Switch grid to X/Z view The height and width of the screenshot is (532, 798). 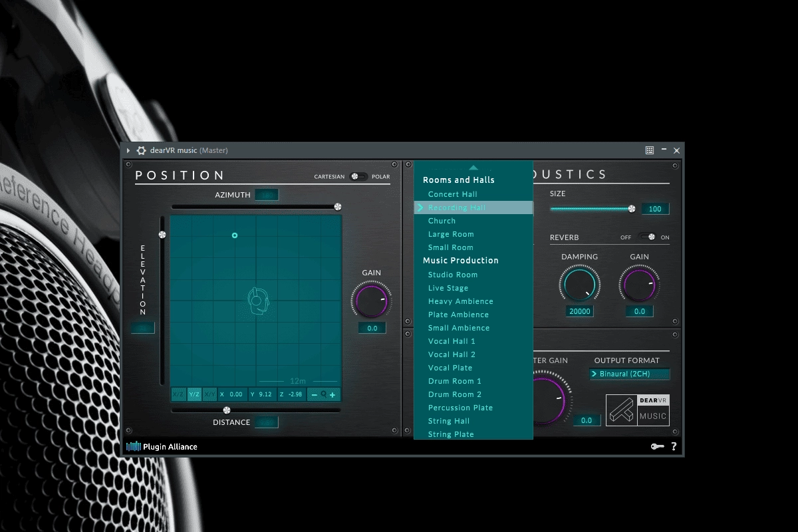click(x=178, y=394)
